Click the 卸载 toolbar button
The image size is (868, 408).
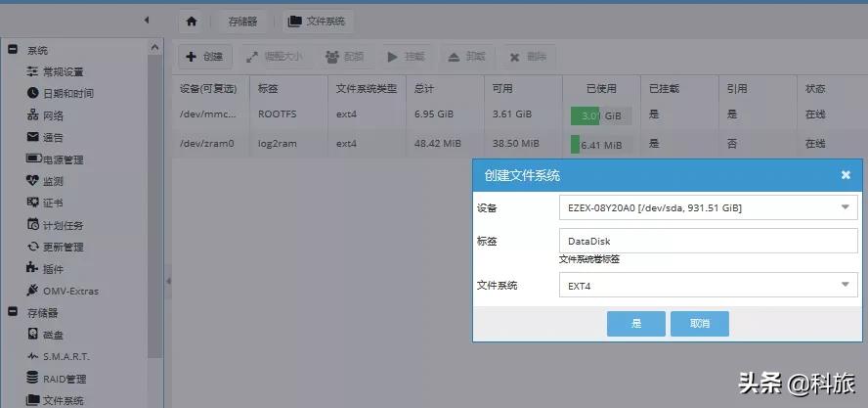pos(466,57)
